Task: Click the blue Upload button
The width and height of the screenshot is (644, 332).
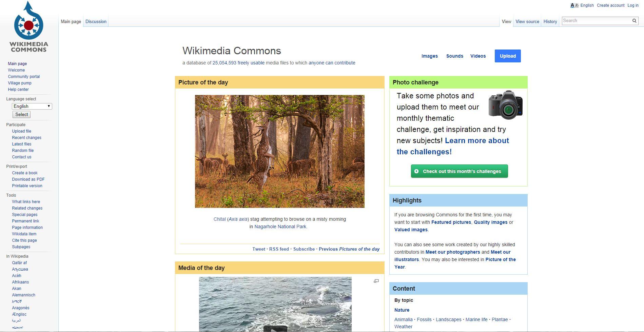Action: click(x=508, y=56)
